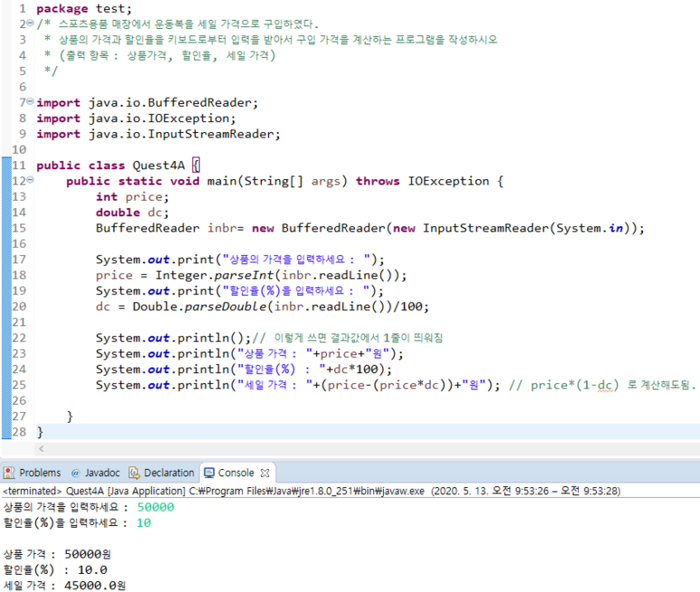Click the Declaration tab icon
700x592 pixels.
coord(134,473)
